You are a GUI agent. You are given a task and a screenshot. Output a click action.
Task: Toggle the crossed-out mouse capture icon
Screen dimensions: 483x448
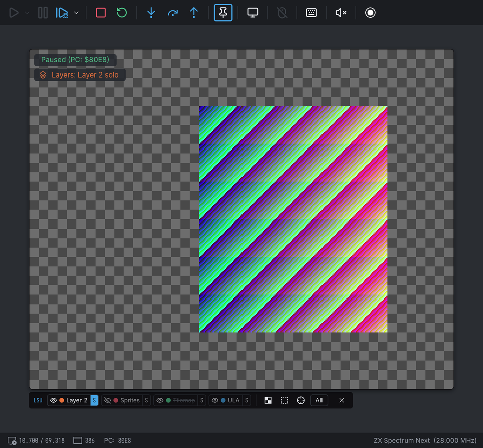point(282,13)
